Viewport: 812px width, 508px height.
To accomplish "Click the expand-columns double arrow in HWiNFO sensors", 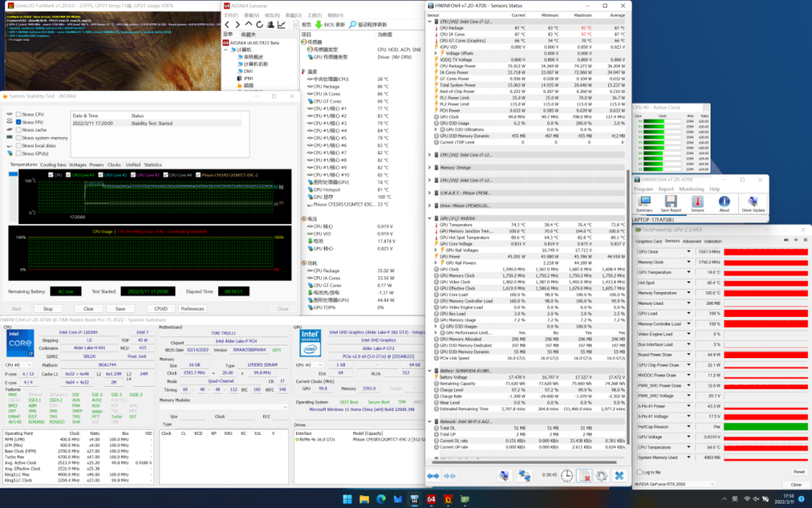I will 433,476.
